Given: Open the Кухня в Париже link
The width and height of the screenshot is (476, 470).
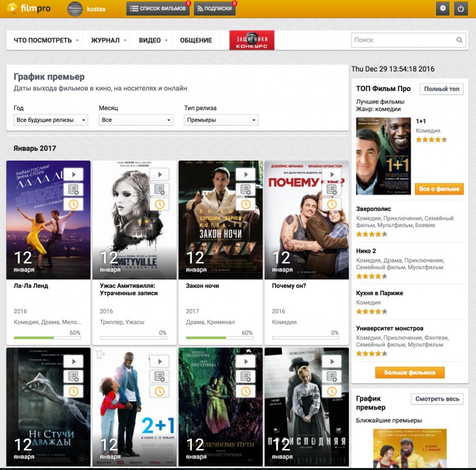Looking at the screenshot, I should pos(379,293).
